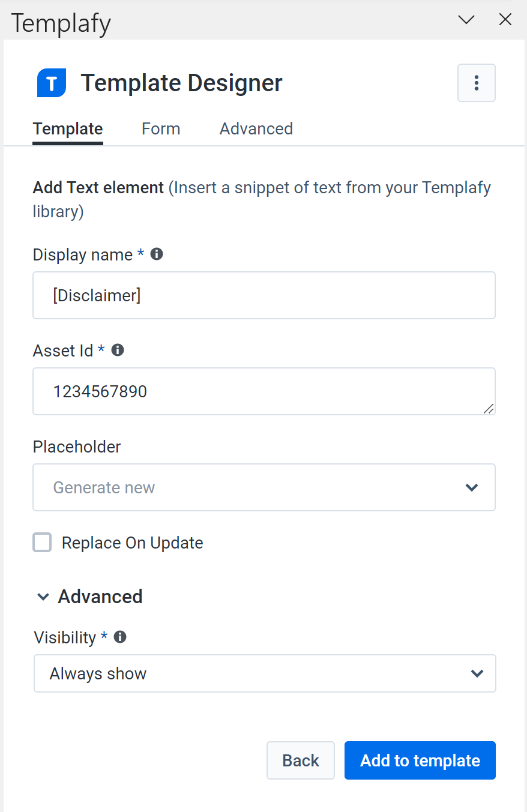Click the Add to template button
The image size is (527, 812).
pyautogui.click(x=420, y=760)
